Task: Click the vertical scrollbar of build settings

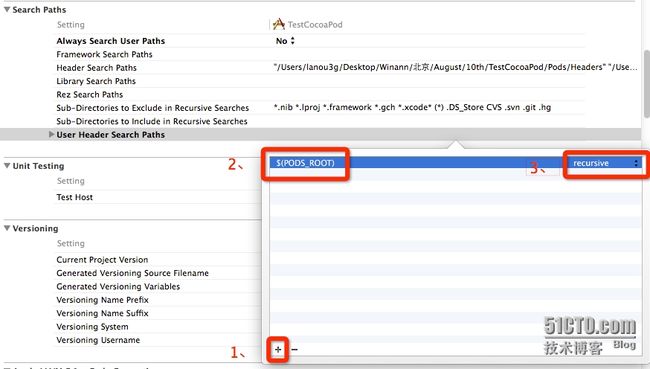Action: pos(646,84)
